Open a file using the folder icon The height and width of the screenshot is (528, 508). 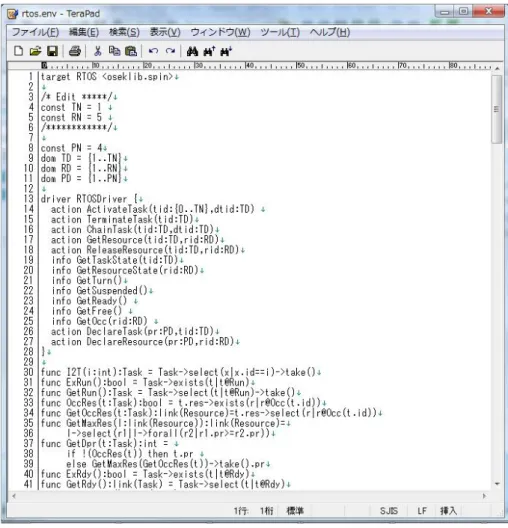(35, 51)
